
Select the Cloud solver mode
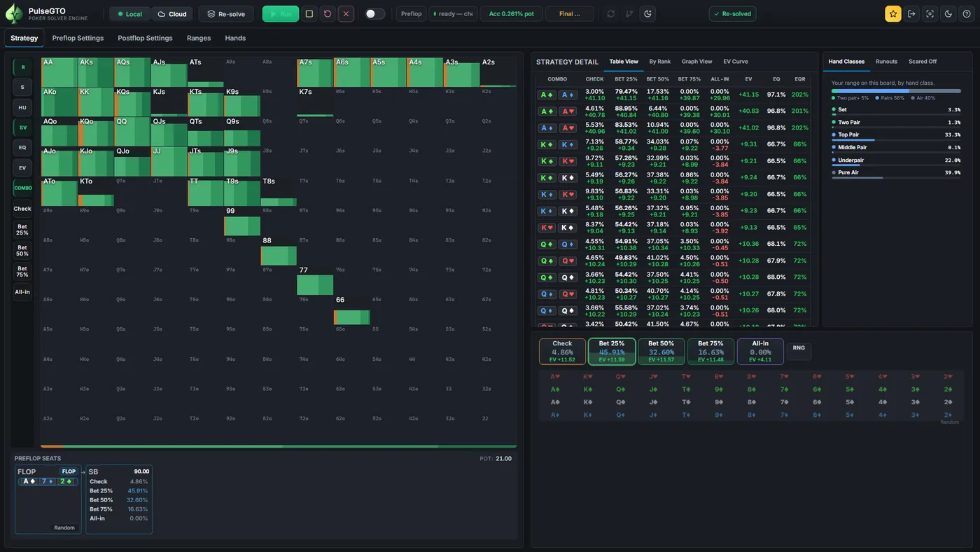(x=172, y=14)
